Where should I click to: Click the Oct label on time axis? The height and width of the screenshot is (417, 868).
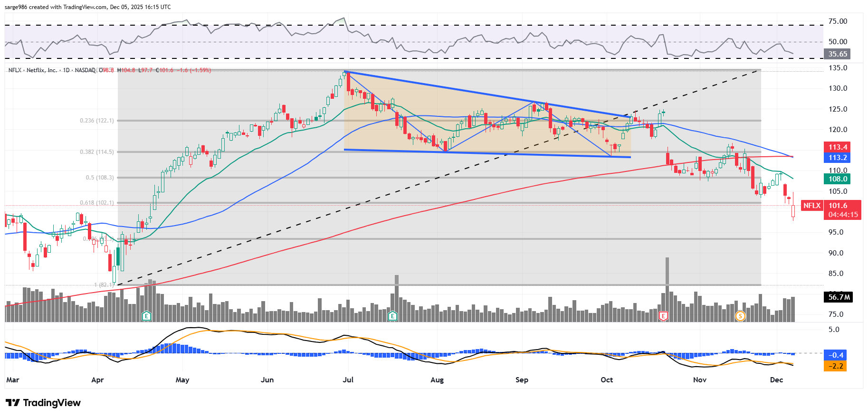coord(607,380)
